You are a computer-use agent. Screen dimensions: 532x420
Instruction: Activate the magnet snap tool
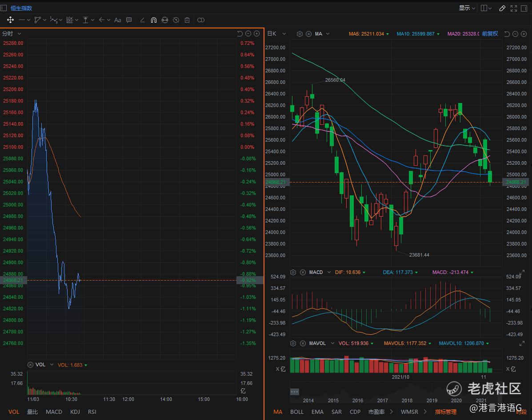point(153,20)
